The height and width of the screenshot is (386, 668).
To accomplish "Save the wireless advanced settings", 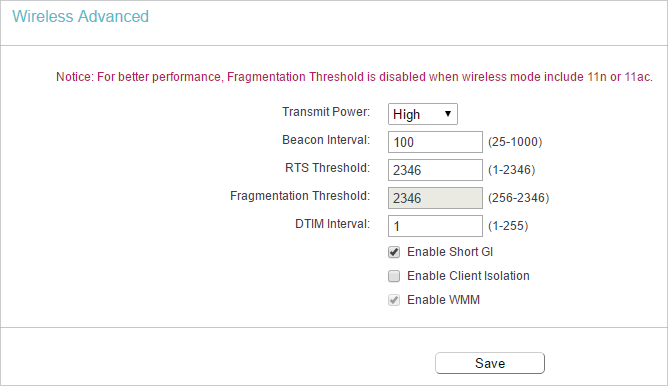I will [490, 363].
